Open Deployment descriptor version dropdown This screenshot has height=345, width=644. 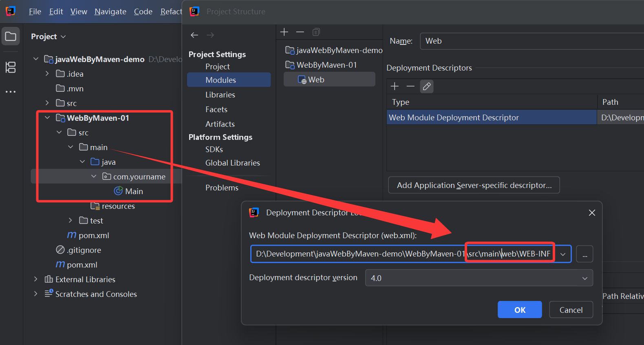[x=479, y=278]
